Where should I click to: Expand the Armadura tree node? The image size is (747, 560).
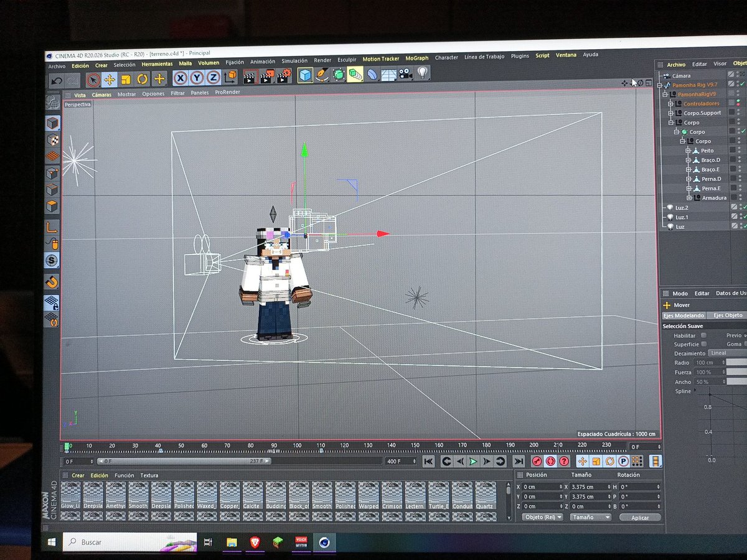[688, 198]
